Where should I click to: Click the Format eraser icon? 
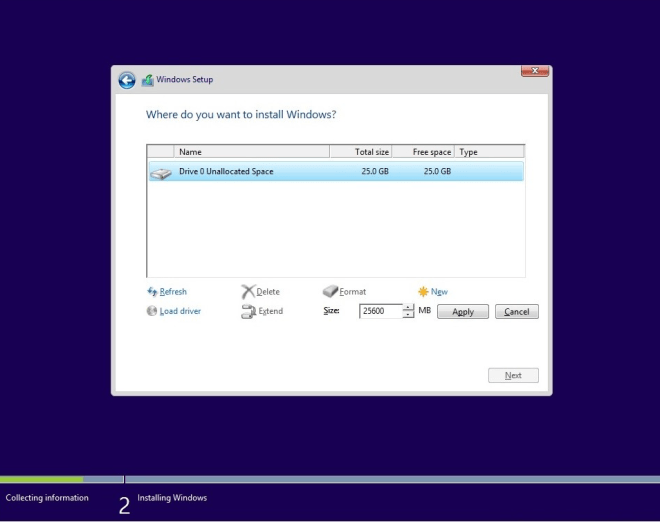point(330,291)
